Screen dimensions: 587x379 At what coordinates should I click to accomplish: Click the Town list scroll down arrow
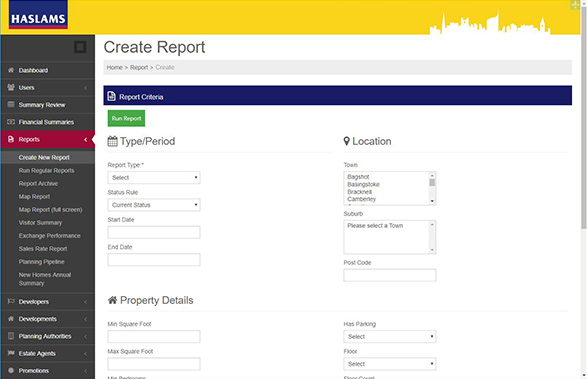pyautogui.click(x=432, y=201)
